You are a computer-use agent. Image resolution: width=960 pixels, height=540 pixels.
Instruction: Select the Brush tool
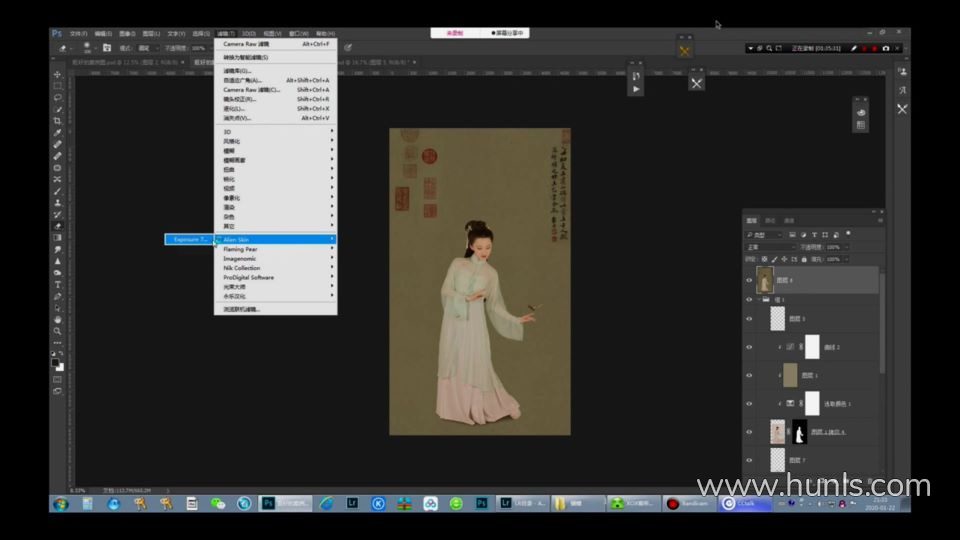[x=58, y=191]
